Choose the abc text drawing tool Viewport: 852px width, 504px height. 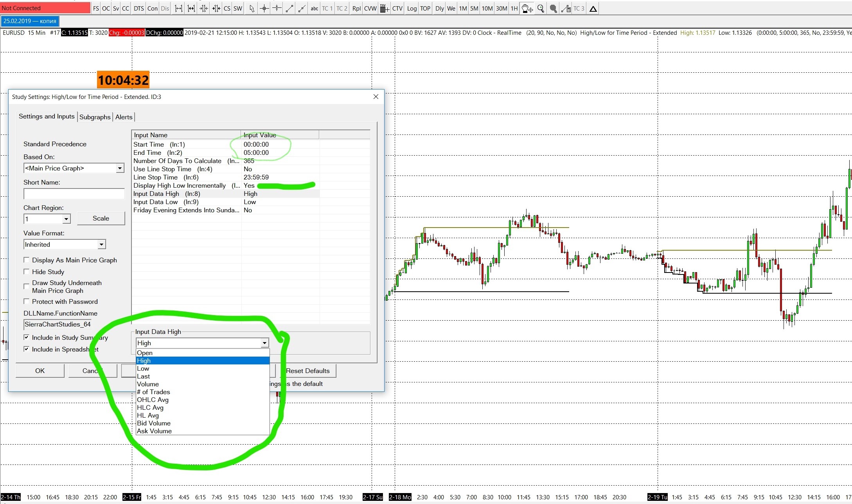(314, 9)
